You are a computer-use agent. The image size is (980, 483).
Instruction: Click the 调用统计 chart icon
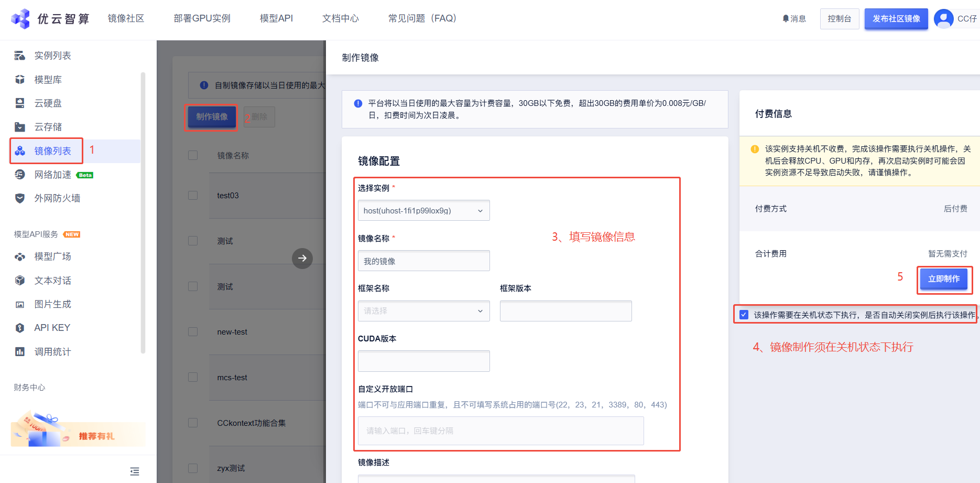coord(20,352)
